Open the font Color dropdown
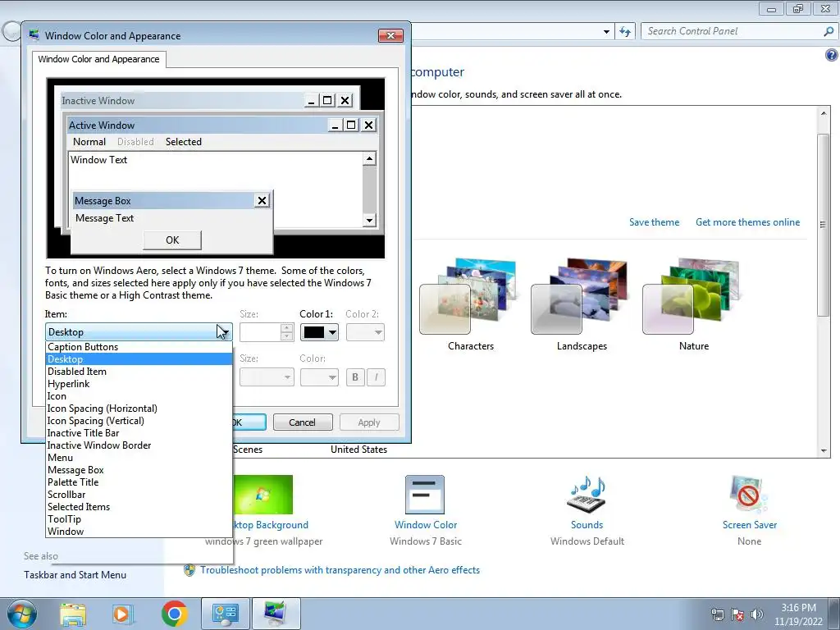The height and width of the screenshot is (630, 840). pos(319,377)
